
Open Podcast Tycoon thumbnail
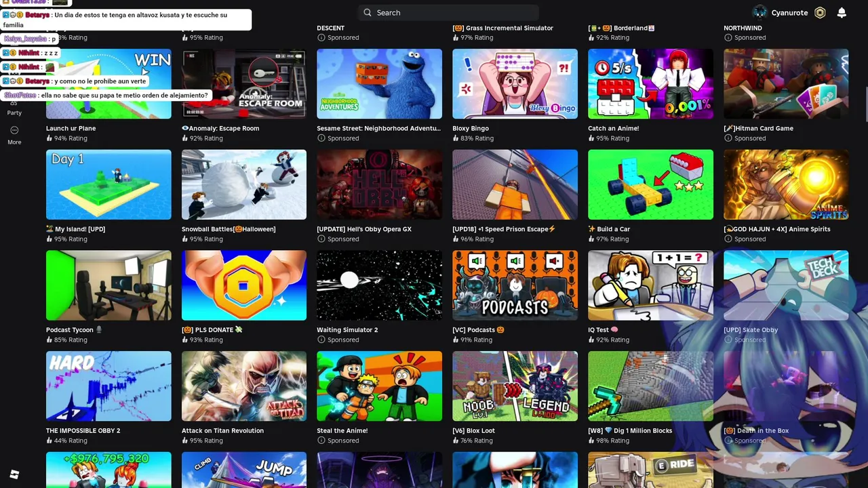(108, 285)
